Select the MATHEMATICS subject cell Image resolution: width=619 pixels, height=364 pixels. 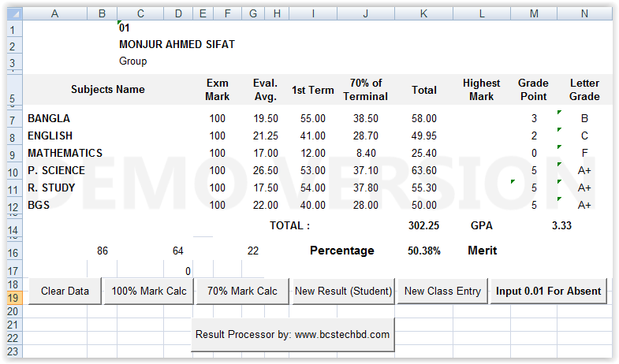pos(65,153)
